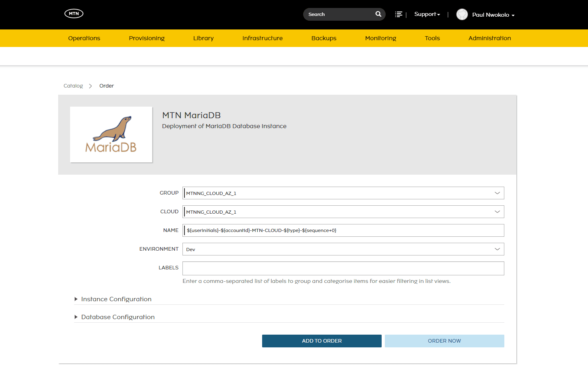Click the MTN MariaDB title text

click(x=191, y=115)
